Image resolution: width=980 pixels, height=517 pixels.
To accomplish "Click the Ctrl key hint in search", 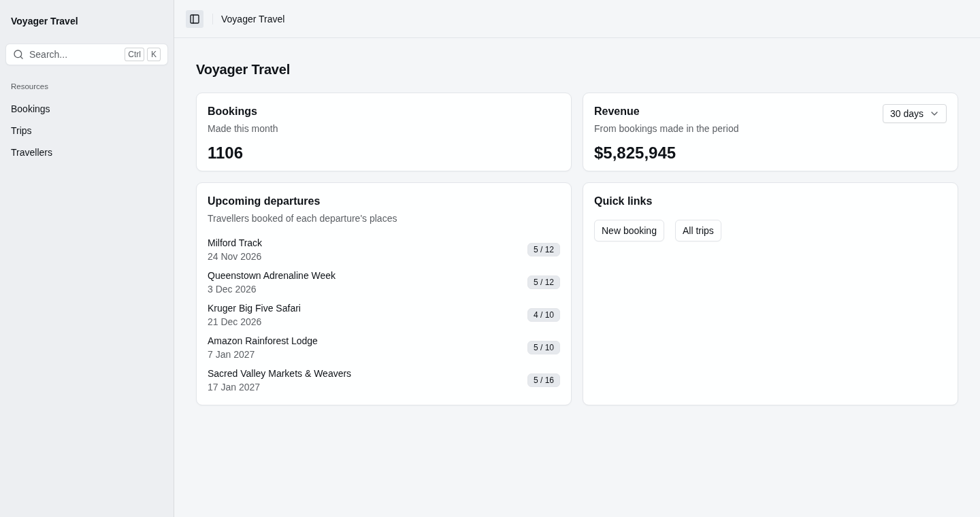I will (134, 54).
